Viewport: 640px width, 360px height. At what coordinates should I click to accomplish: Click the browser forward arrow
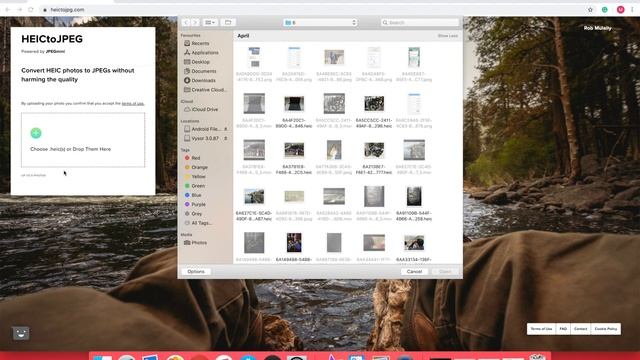(19, 9)
